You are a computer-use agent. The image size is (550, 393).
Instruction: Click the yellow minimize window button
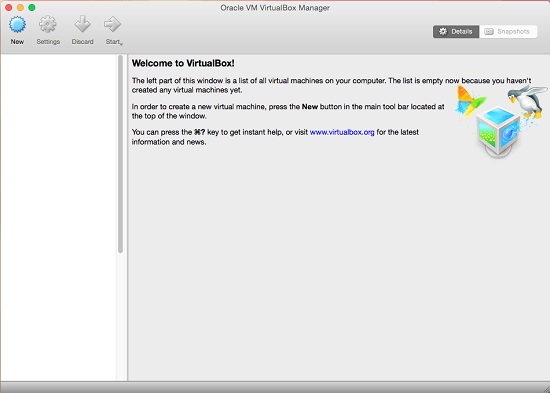pos(20,7)
